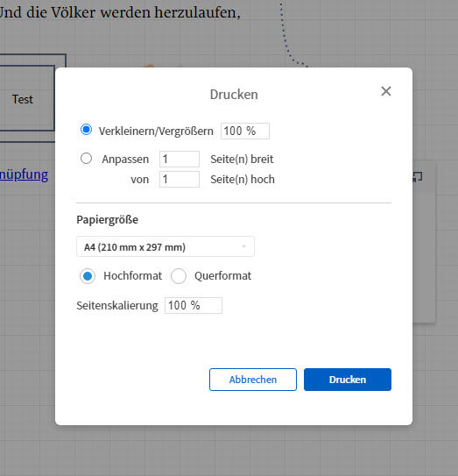
Task: Choose Querformat orientation
Action: (179, 276)
